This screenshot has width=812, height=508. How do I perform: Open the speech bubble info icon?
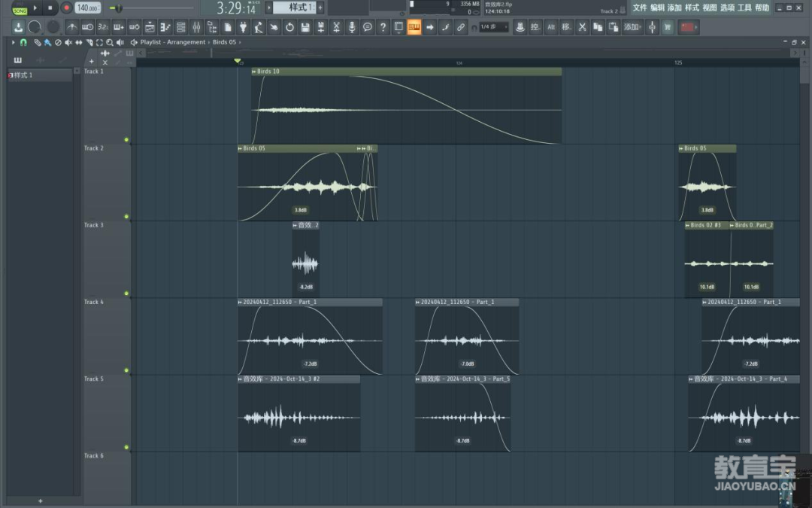[367, 27]
